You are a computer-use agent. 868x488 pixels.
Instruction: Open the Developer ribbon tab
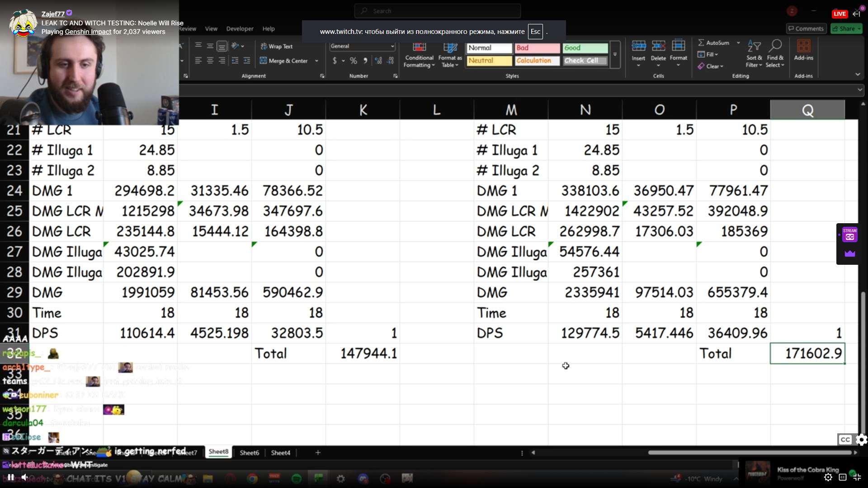(x=240, y=28)
